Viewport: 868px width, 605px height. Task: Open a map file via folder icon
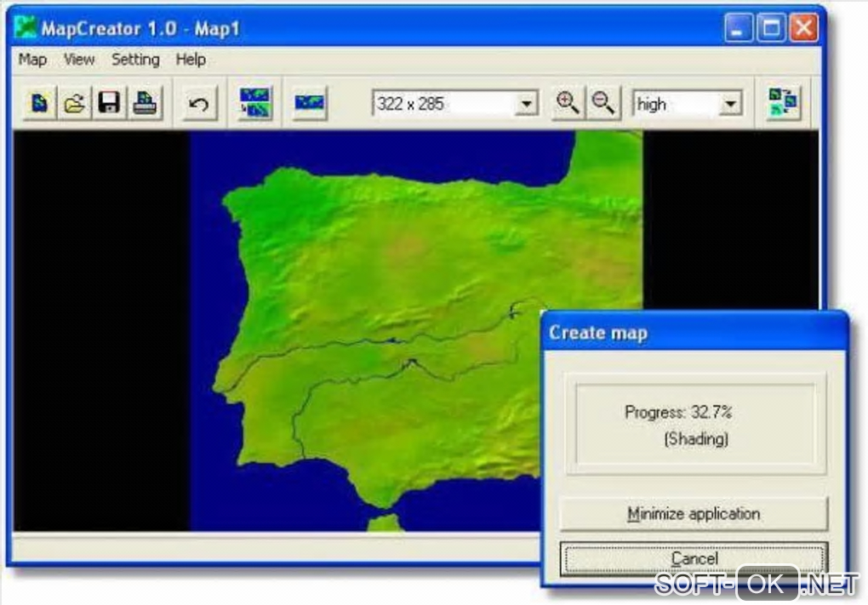[x=74, y=103]
